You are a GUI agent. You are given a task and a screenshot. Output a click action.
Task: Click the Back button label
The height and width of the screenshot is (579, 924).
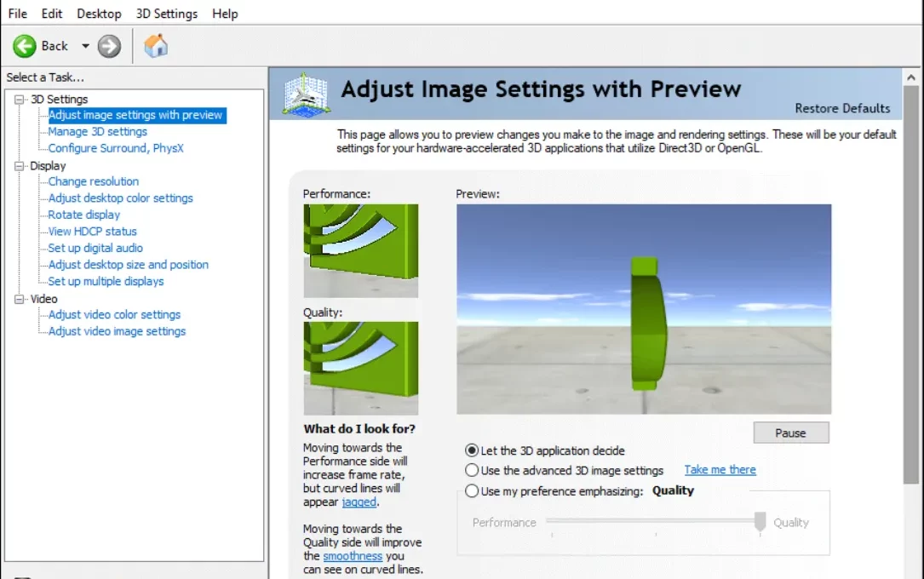click(x=55, y=46)
